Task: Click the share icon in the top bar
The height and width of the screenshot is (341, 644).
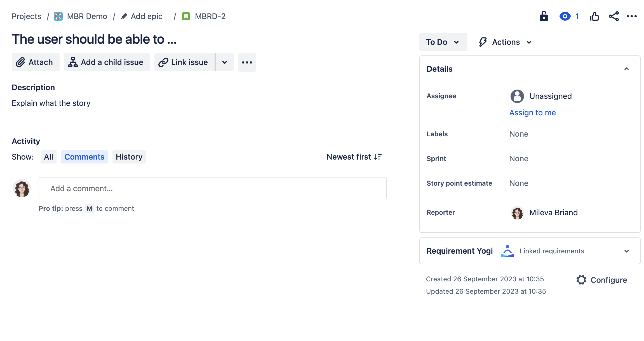Action: click(x=613, y=16)
